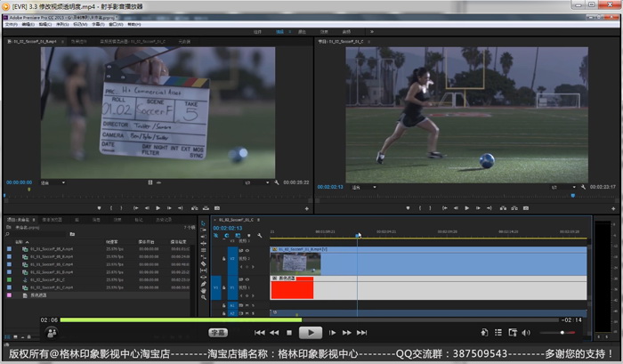Solo the A1 audio track
Viewport: 623px width, 364px height.
(253, 305)
